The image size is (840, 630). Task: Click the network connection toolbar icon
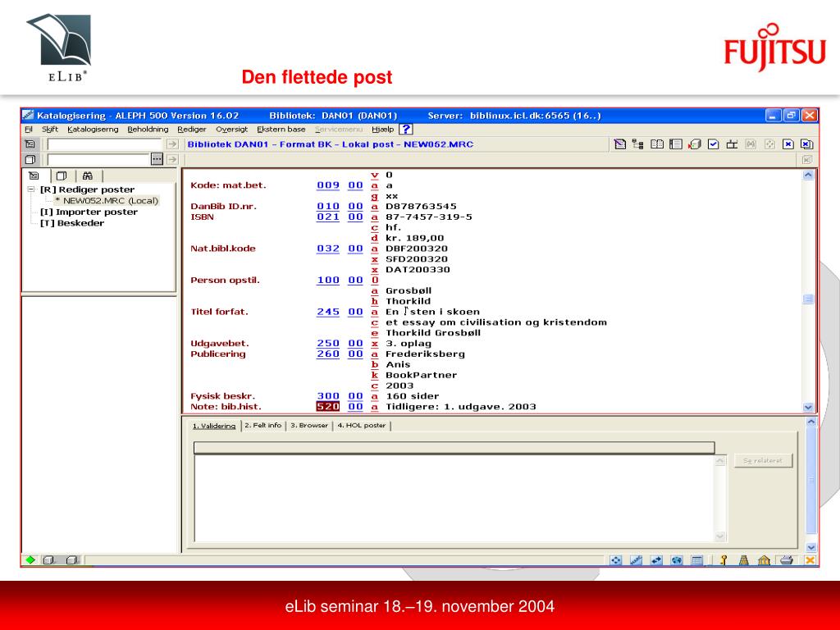(732, 144)
